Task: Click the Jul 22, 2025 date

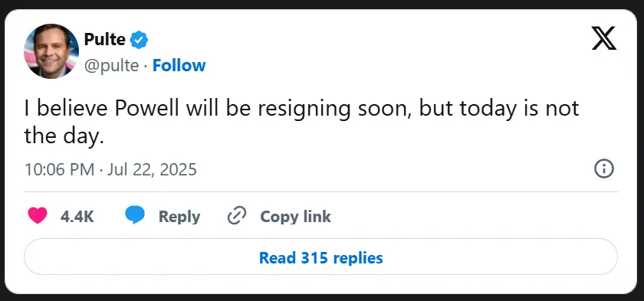Action: tap(152, 169)
